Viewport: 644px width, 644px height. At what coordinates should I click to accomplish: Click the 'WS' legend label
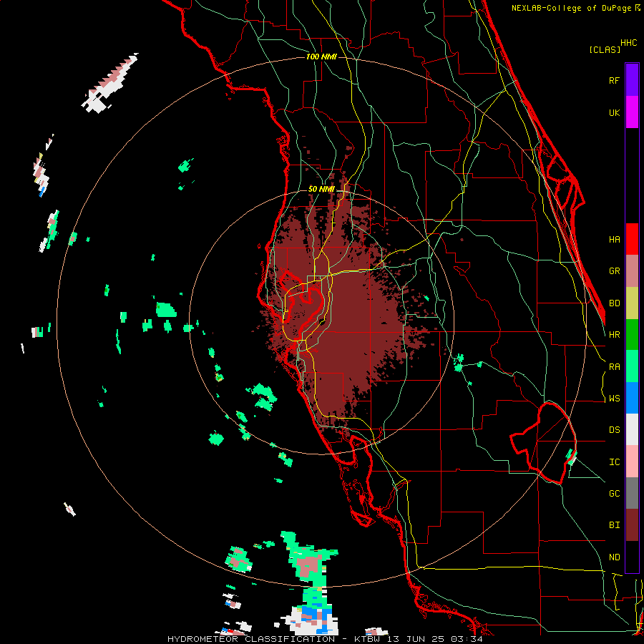coord(614,399)
